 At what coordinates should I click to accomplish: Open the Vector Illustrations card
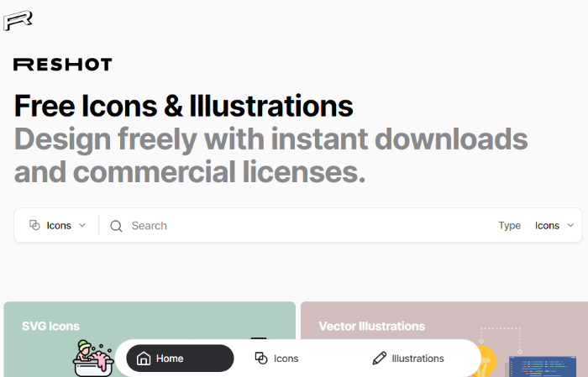pyautogui.click(x=444, y=339)
